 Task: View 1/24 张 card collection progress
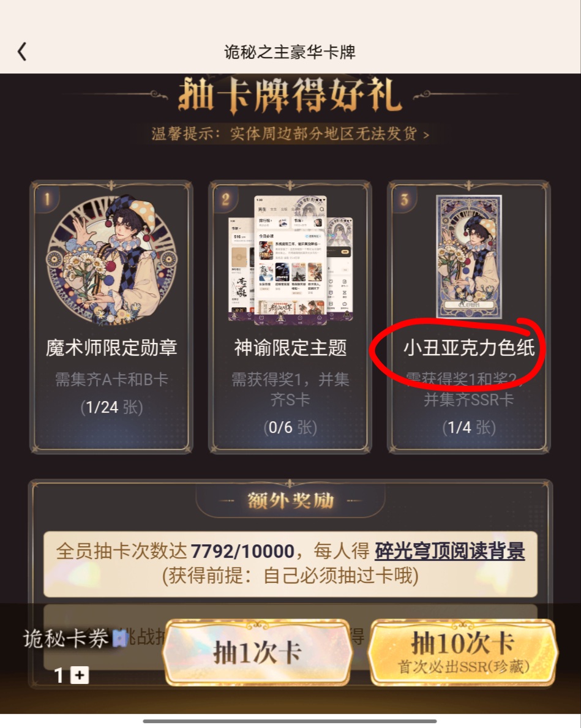[111, 407]
